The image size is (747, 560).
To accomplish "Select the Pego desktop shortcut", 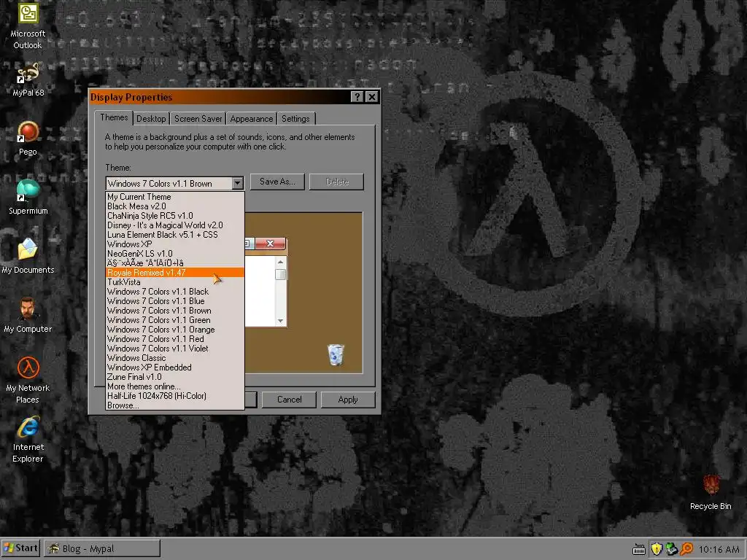I will (28, 138).
